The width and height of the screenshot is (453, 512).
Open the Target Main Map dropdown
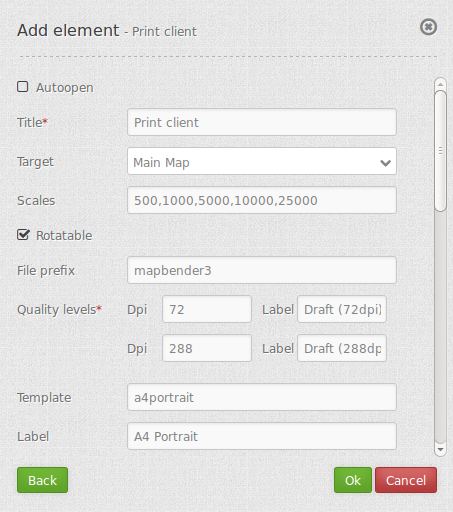[262, 161]
